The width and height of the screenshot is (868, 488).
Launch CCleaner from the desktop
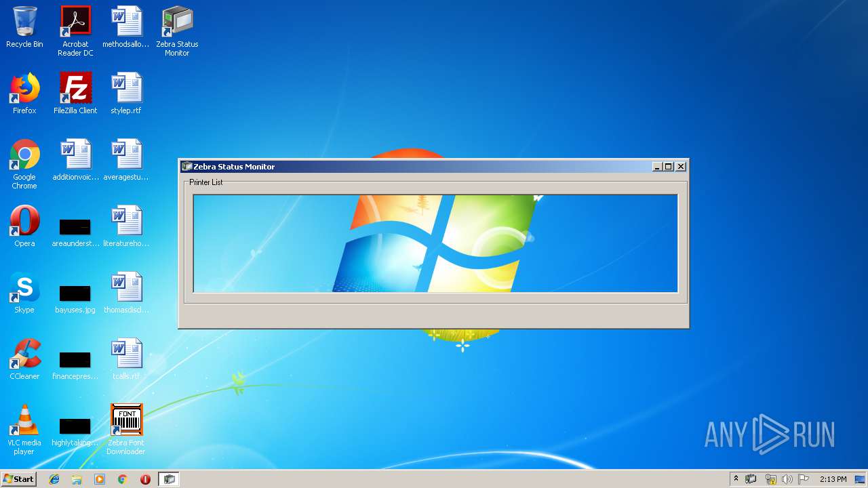(24, 359)
